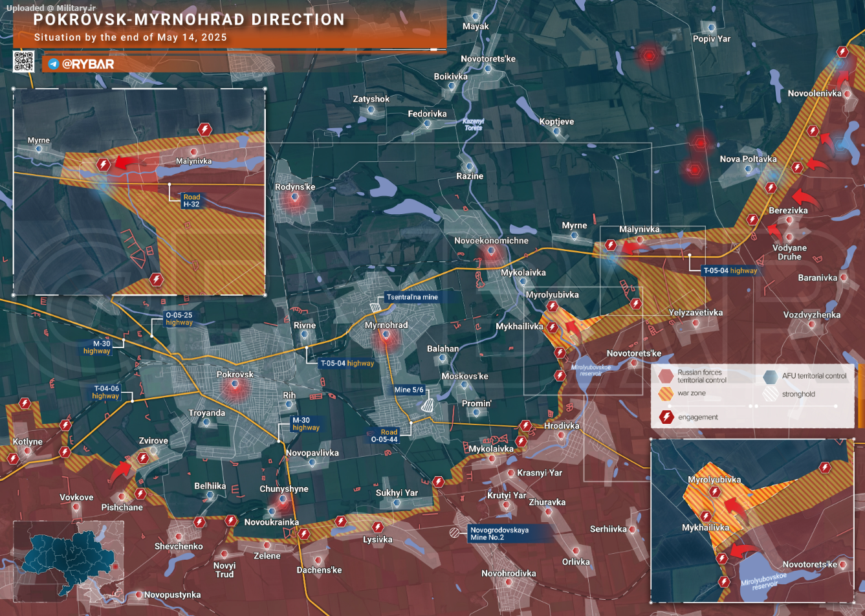Viewport: 865px width, 616px height.
Task: Click the engagement icon at top-left inset's bottom edge
Action: point(156,280)
